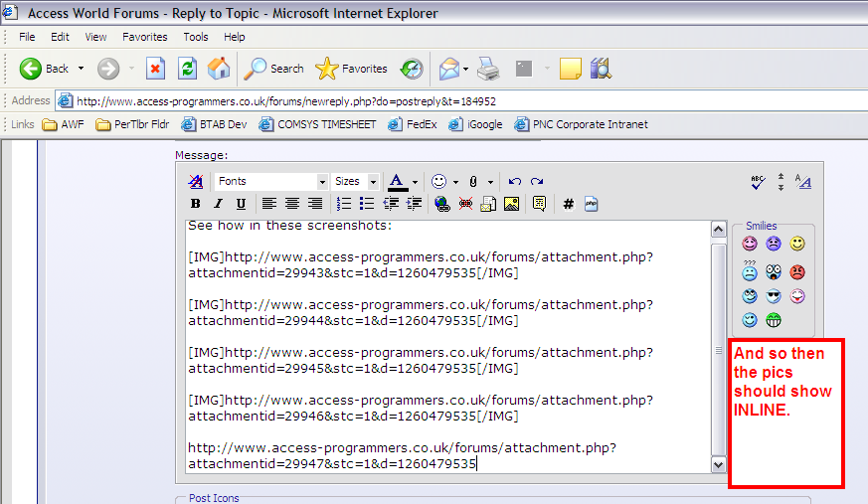This screenshot has width=868, height=504.
Task: Click the Insert Link globe icon
Action: 441,204
